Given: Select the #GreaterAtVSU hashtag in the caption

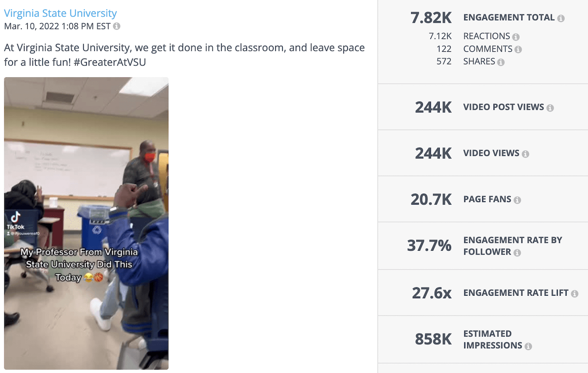Looking at the screenshot, I should tap(110, 62).
